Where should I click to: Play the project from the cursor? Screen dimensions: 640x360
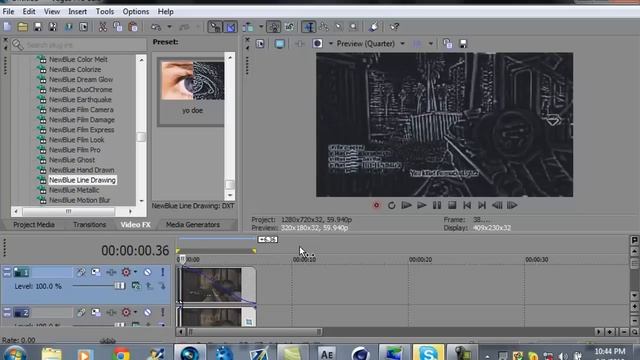tap(422, 205)
